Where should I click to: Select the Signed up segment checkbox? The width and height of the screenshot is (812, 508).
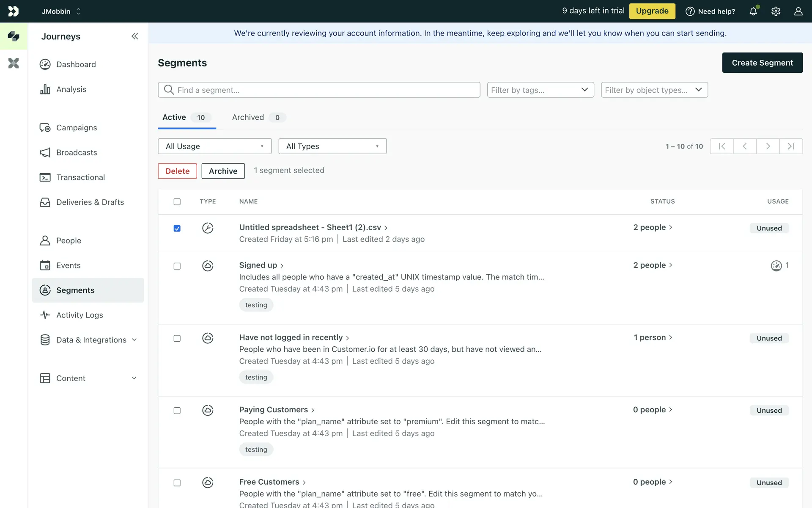click(x=177, y=266)
